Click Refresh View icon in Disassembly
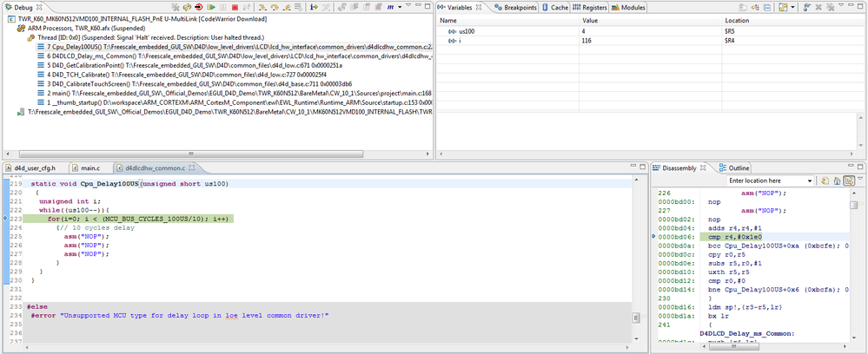This screenshot has width=868, height=354. (x=825, y=180)
